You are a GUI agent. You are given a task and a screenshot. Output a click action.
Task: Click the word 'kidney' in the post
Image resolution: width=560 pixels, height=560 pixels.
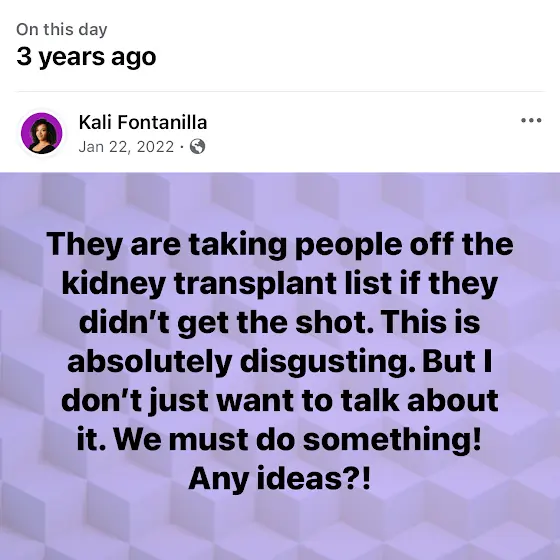(114, 284)
